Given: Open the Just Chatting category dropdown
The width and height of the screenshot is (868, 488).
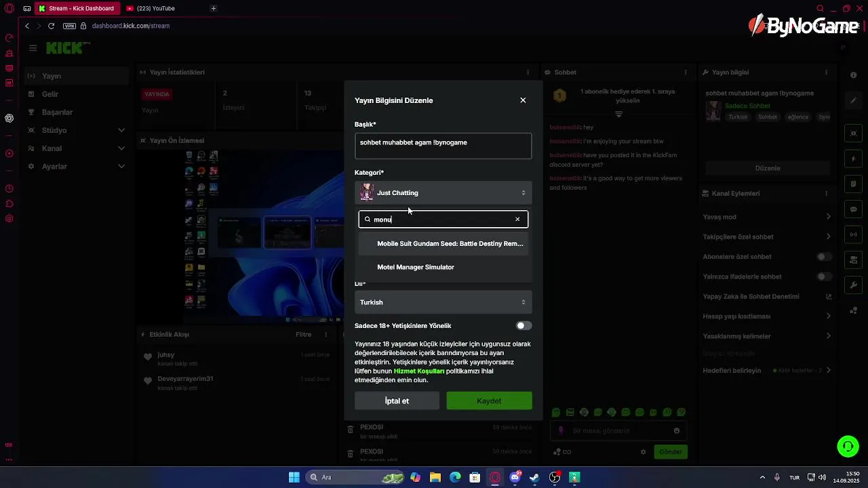Looking at the screenshot, I should 443,193.
